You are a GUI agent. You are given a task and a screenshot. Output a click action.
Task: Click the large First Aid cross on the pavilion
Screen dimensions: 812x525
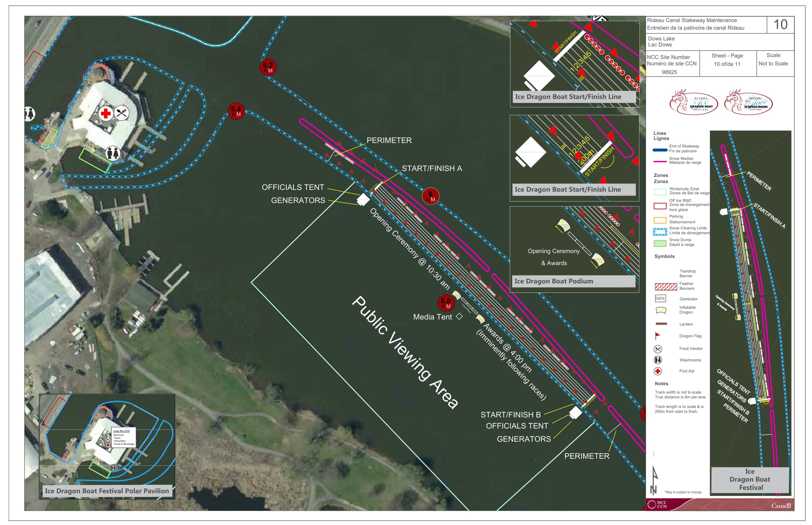[106, 113]
